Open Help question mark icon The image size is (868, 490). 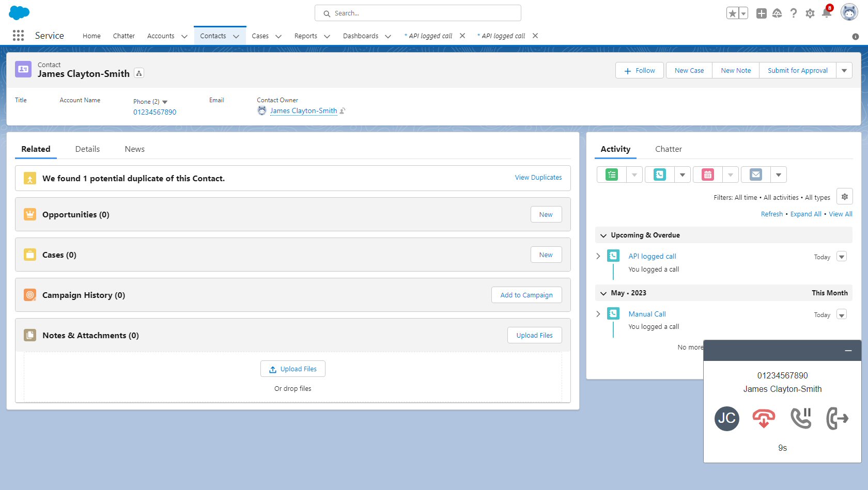tap(794, 13)
